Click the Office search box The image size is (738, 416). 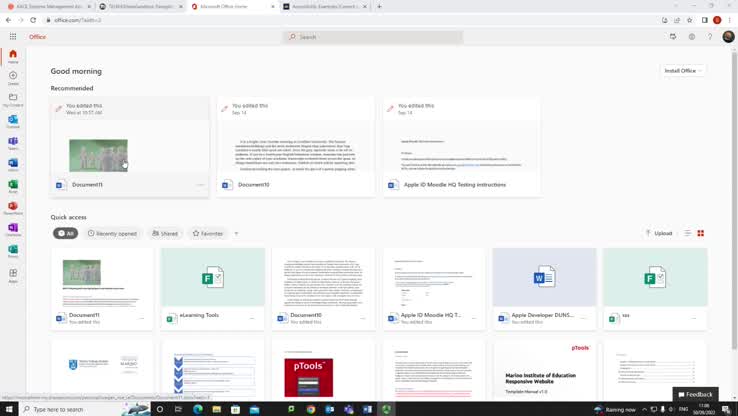pyautogui.click(x=373, y=37)
